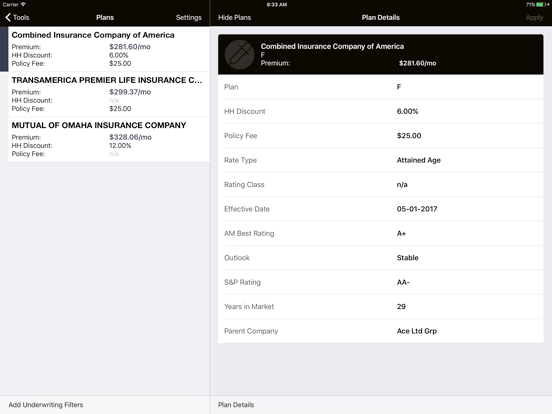The image size is (552, 414).
Task: Tap the battery status icon
Action: pyautogui.click(x=541, y=5)
